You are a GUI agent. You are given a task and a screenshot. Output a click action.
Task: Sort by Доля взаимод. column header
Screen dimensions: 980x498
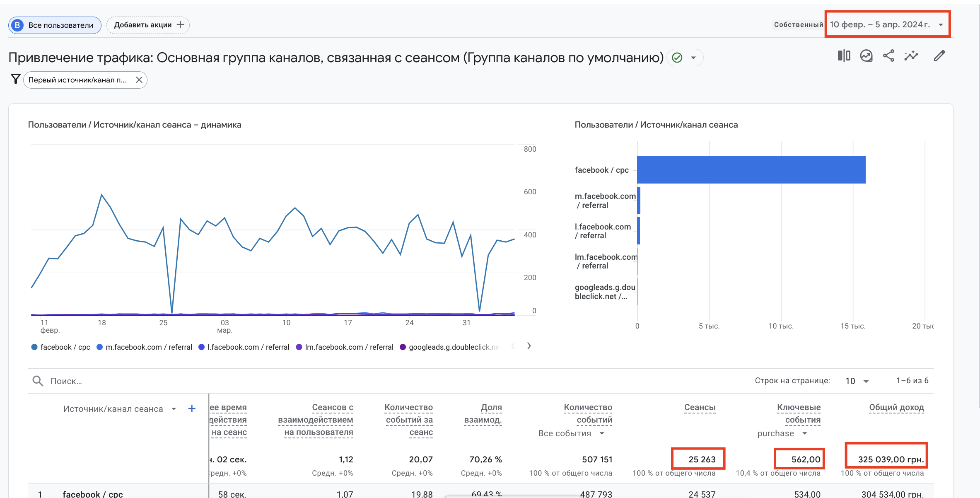tap(483, 413)
